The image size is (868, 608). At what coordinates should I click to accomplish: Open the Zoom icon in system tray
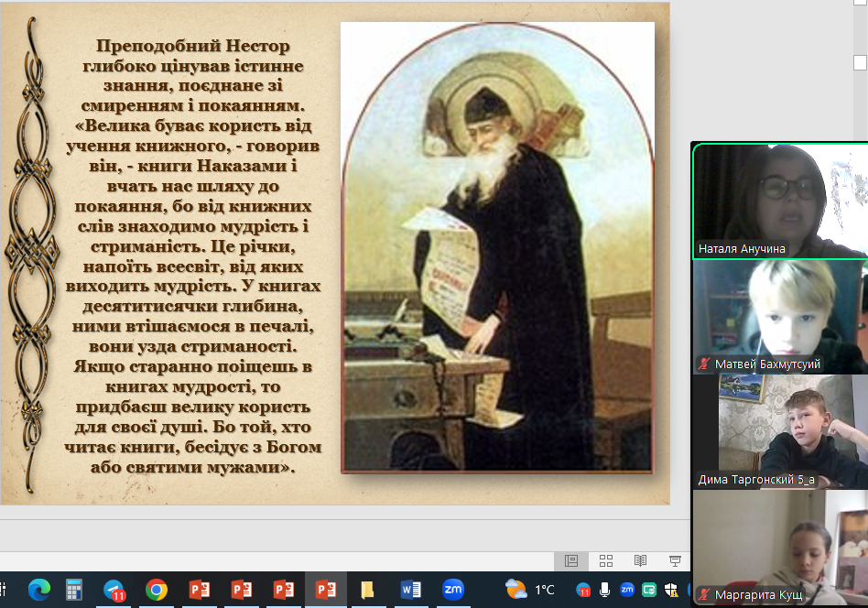tap(626, 589)
